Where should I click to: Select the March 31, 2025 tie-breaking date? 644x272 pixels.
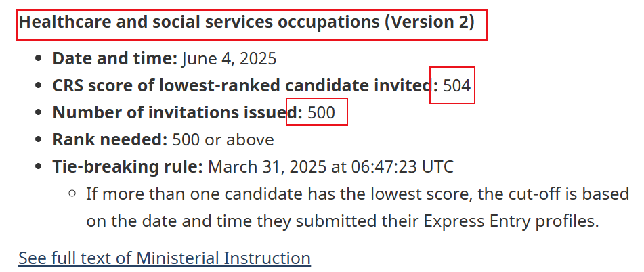267,166
